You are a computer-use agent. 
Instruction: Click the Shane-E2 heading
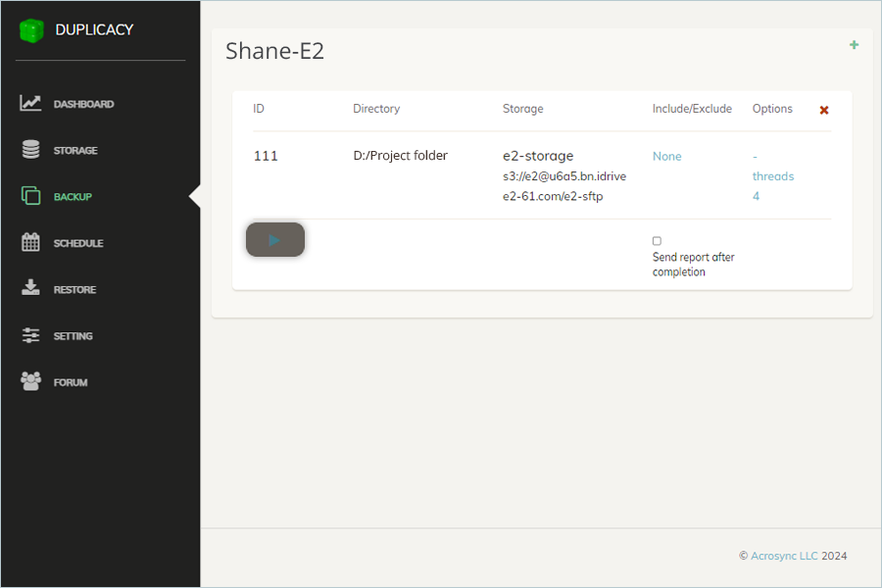275,51
